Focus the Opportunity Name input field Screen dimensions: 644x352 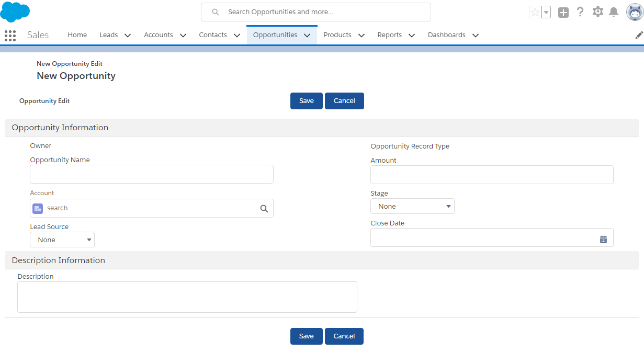coord(152,174)
